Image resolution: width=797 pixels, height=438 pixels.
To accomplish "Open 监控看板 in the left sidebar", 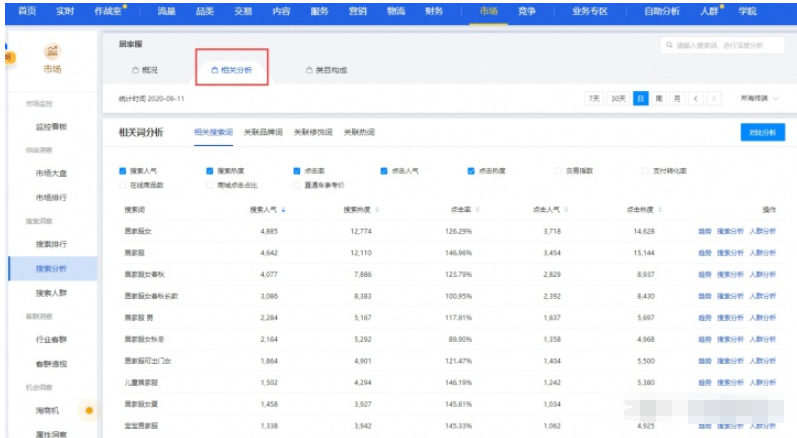I will (51, 127).
